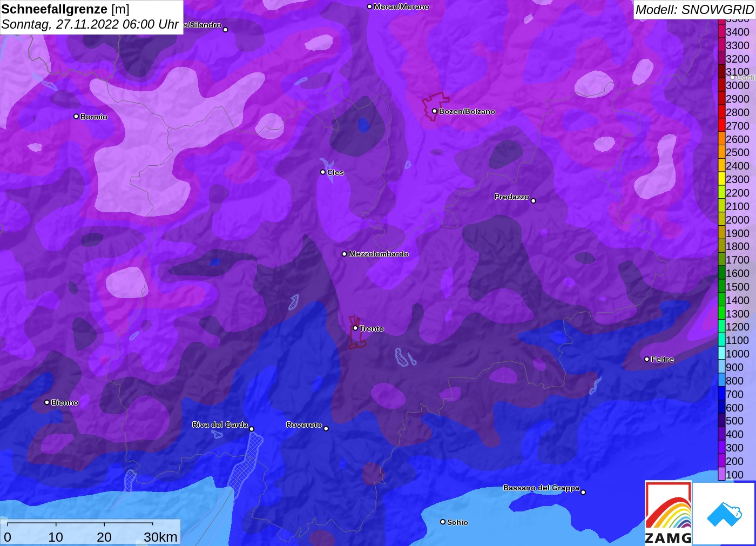Click the '20' tick on the scale bar
Screen dimensions: 756x546
click(x=104, y=537)
